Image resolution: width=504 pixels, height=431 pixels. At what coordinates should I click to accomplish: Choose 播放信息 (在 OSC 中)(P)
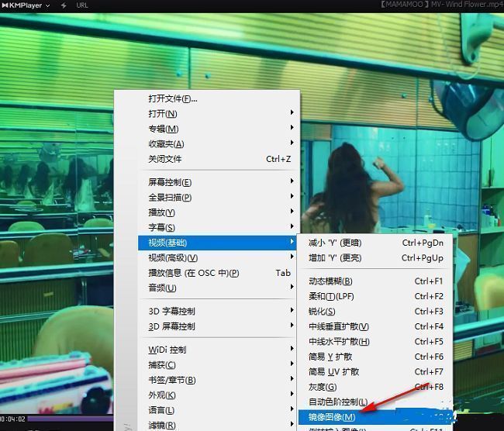218,273
